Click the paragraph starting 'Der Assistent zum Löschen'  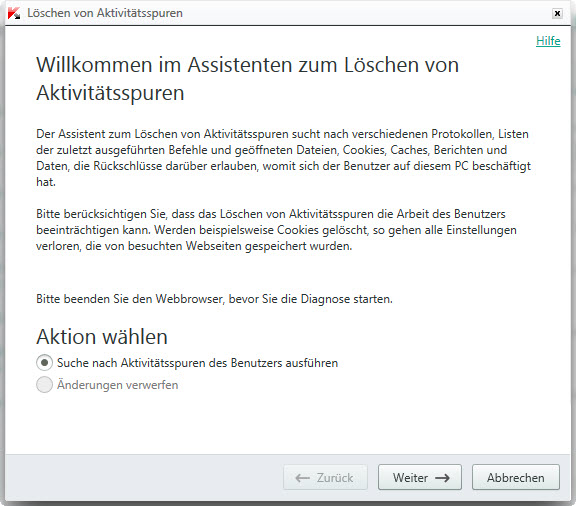point(283,158)
